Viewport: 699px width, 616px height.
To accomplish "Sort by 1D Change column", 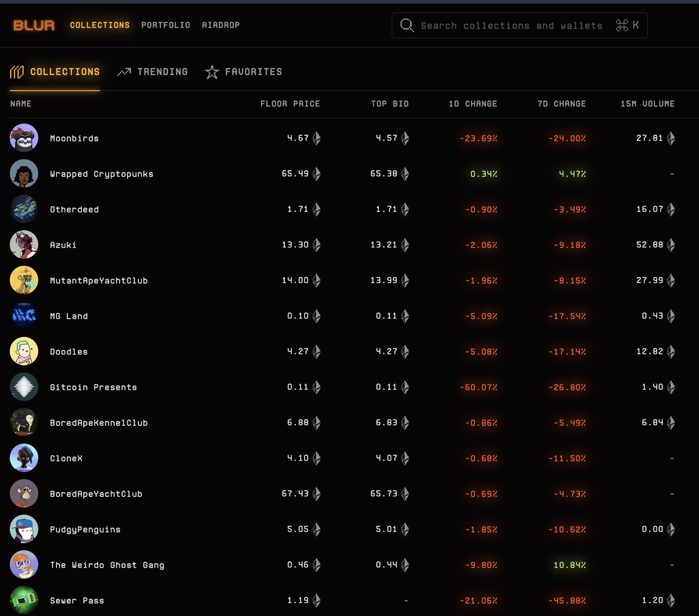I will 473,104.
